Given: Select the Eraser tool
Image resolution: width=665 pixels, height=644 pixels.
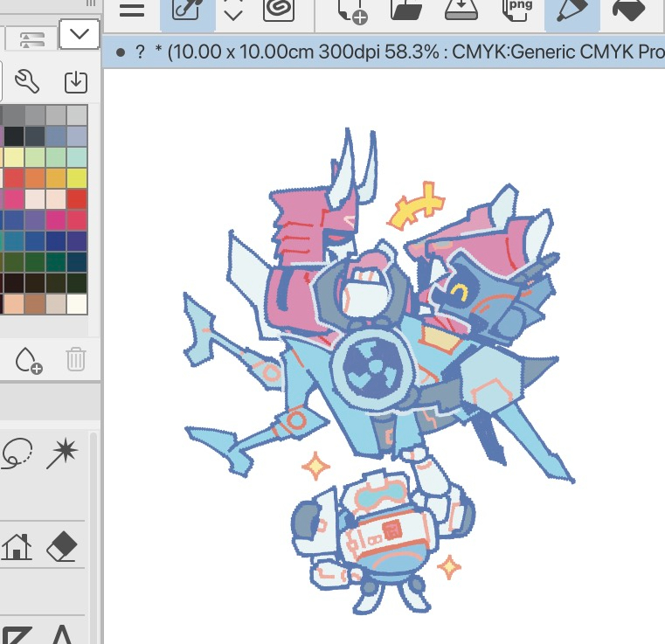Looking at the screenshot, I should (x=61, y=547).
